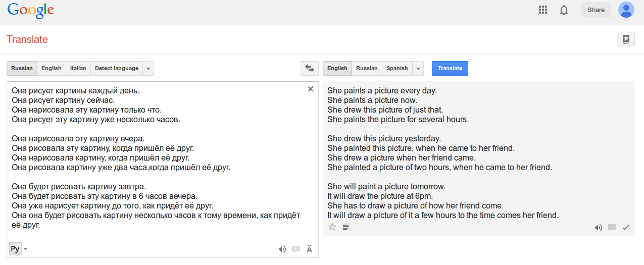Rate translation with the checkmark icon
Image resolution: width=644 pixels, height=265 pixels.
point(626,228)
